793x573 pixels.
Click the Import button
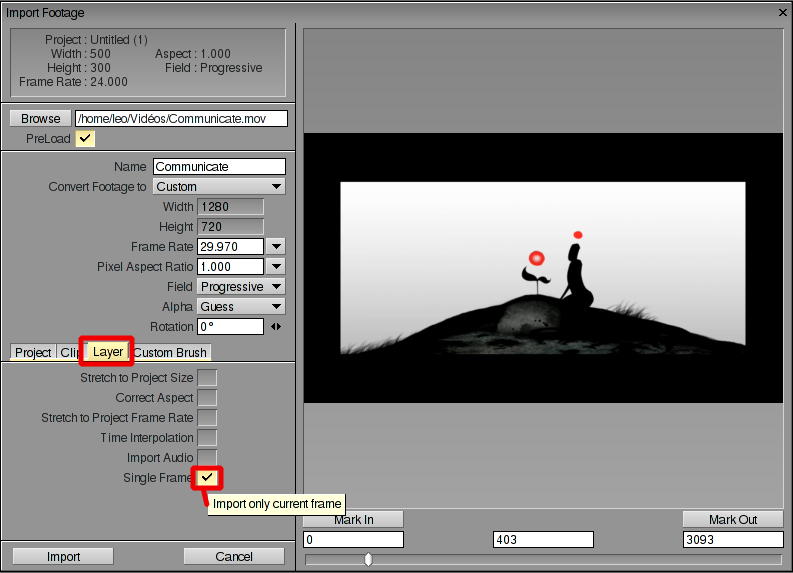[63, 556]
